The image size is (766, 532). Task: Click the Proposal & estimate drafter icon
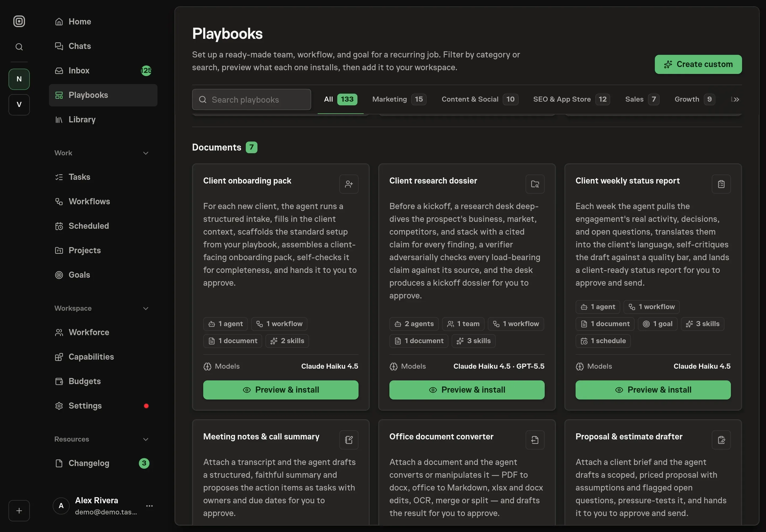[x=721, y=440]
